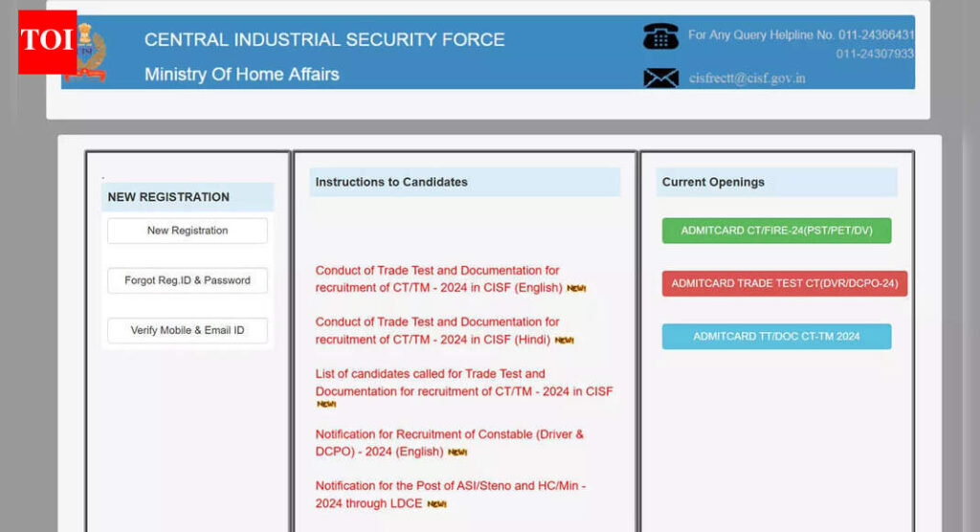This screenshot has height=532, width=980.
Task: Open ASI/Steno and HC/Min LDCE notification
Action: [x=450, y=494]
